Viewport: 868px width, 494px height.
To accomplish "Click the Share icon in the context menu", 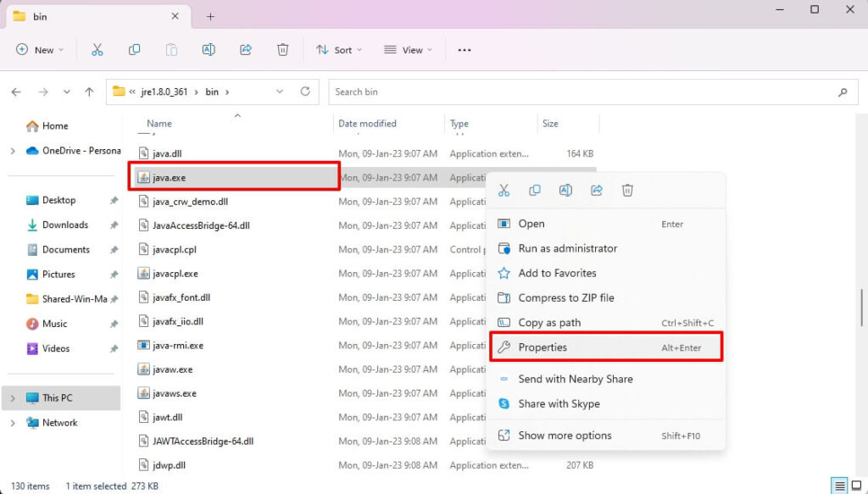I will click(596, 191).
